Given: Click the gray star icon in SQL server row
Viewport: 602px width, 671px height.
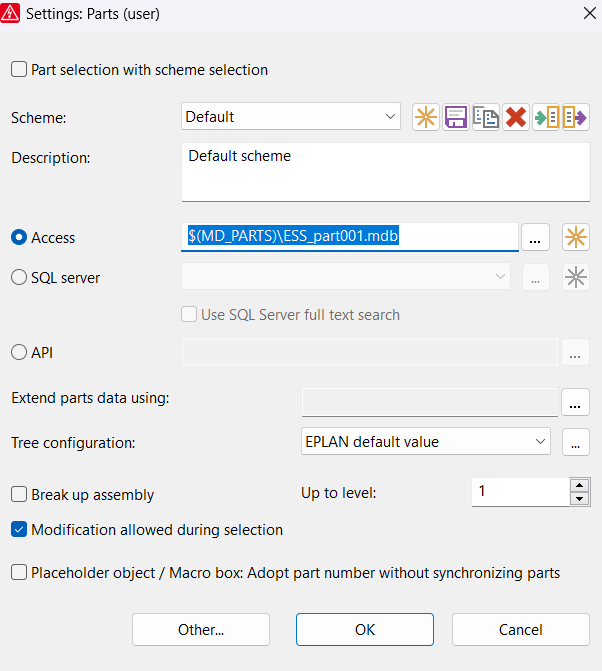Looking at the screenshot, I should [575, 277].
